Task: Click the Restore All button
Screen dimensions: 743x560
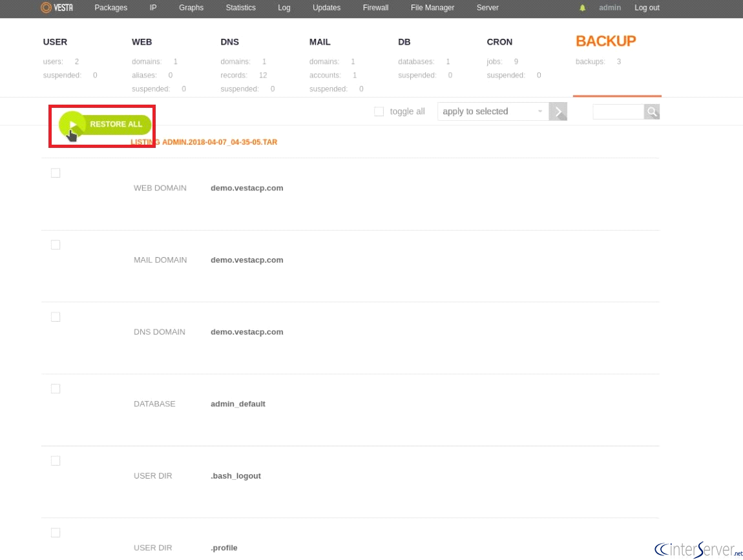Action: [x=105, y=124]
